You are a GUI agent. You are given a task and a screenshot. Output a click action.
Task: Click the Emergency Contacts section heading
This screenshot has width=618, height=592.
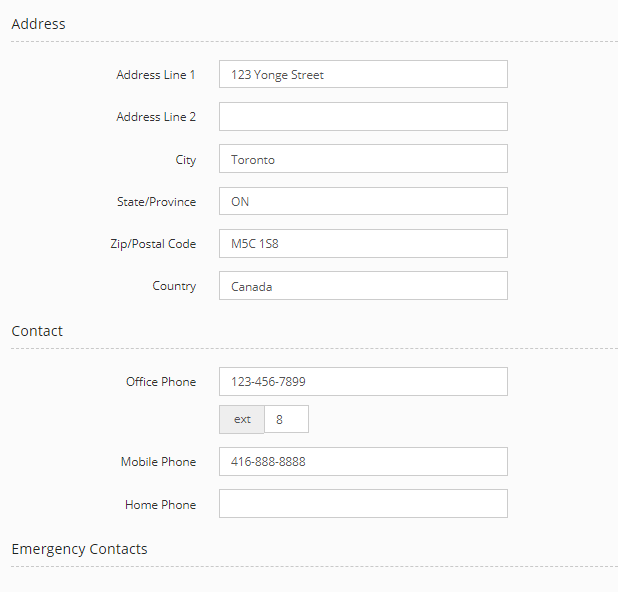tap(79, 549)
